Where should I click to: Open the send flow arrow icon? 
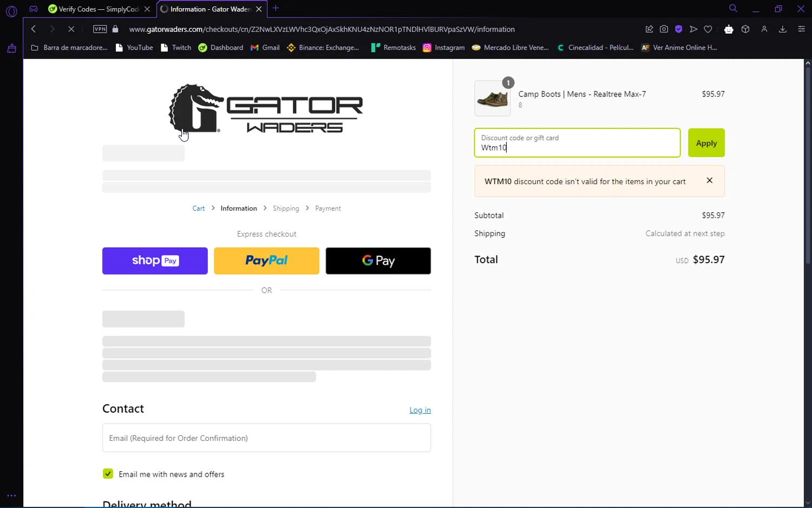tap(693, 29)
